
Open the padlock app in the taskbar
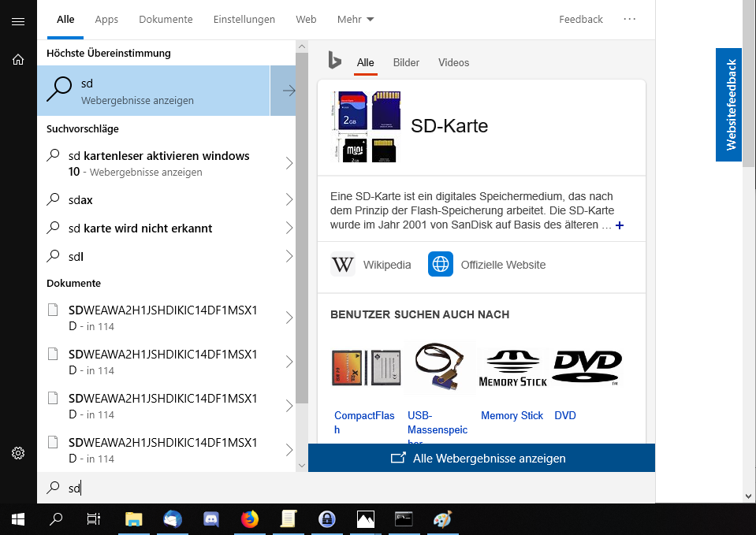(x=326, y=519)
